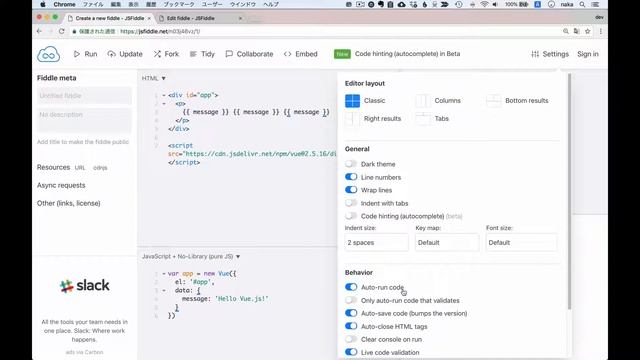Enable Only auto-run code that validates

click(351, 300)
